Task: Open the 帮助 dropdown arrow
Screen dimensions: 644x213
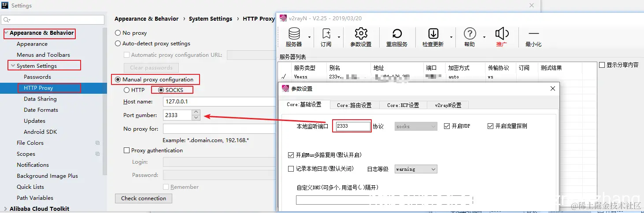Action: [x=484, y=37]
